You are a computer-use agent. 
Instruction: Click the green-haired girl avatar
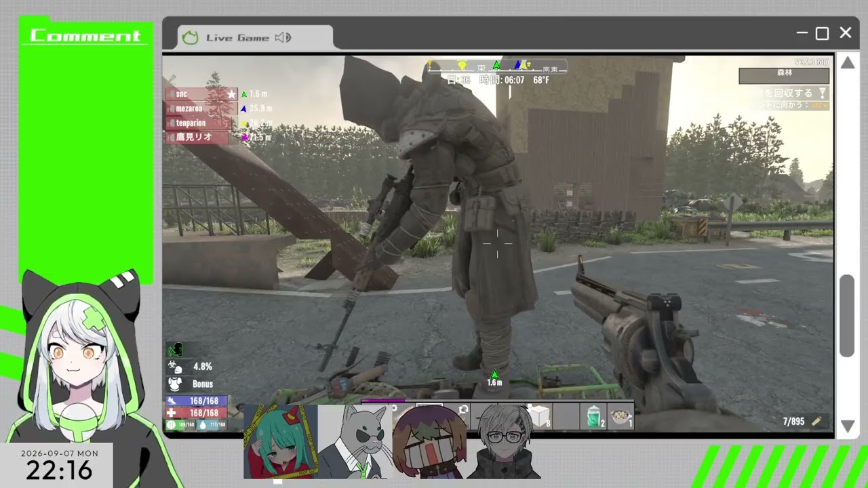click(x=280, y=442)
